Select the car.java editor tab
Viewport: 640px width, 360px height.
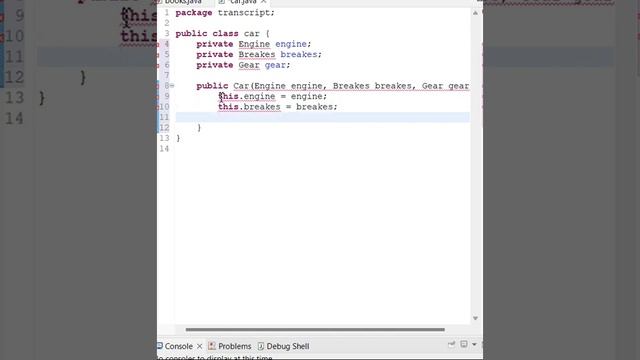coord(242,2)
